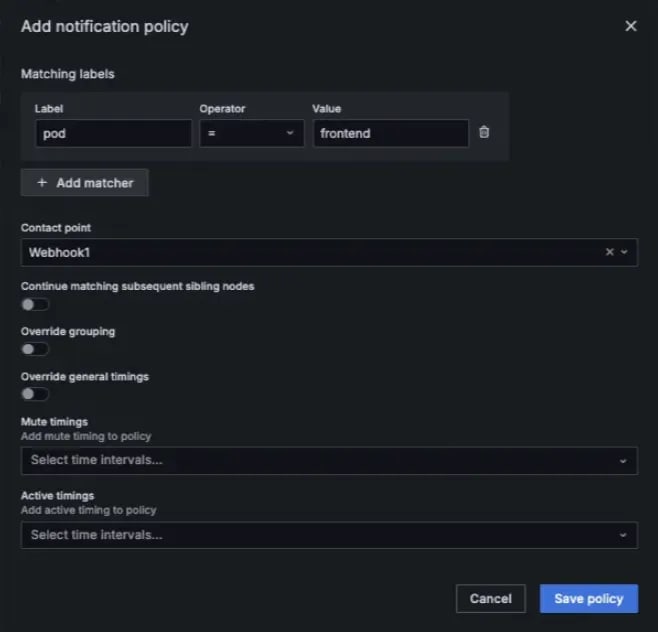Image resolution: width=658 pixels, height=632 pixels.
Task: Cancel the notification policy dialog
Action: point(491,598)
